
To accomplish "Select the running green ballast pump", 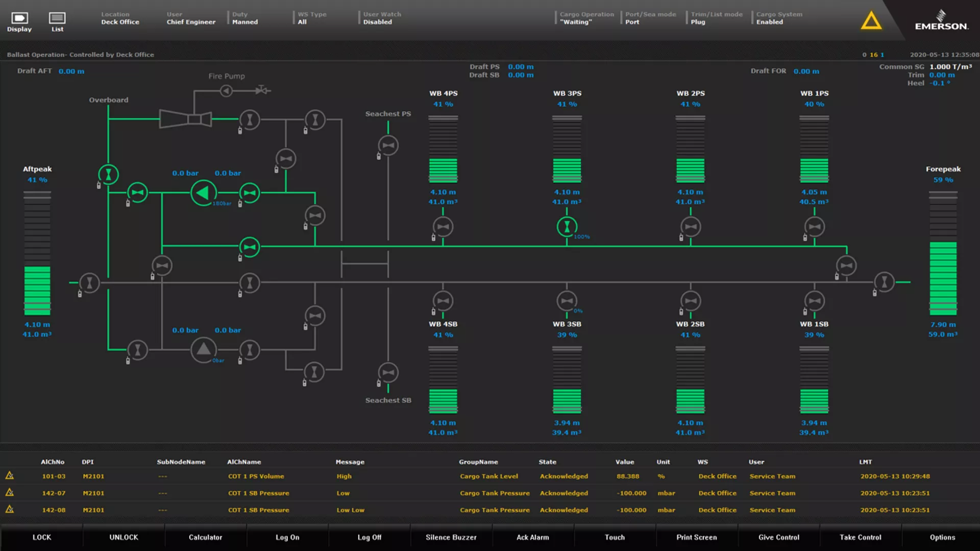I will [203, 193].
